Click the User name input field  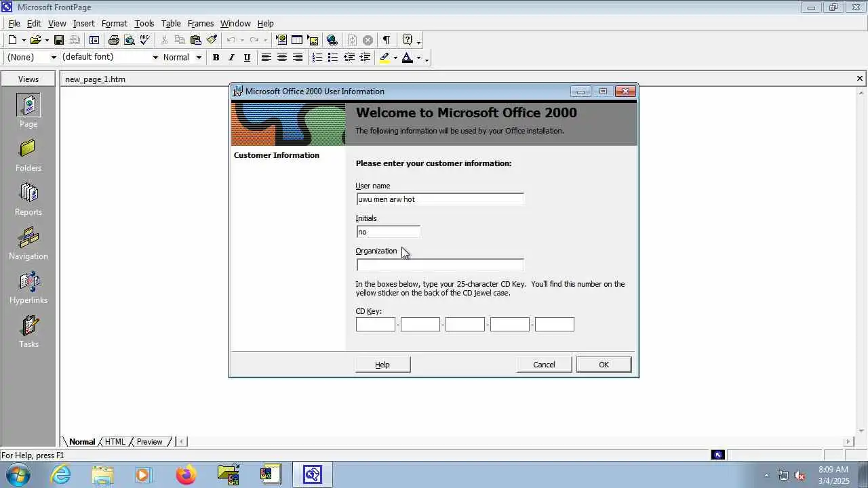440,199
